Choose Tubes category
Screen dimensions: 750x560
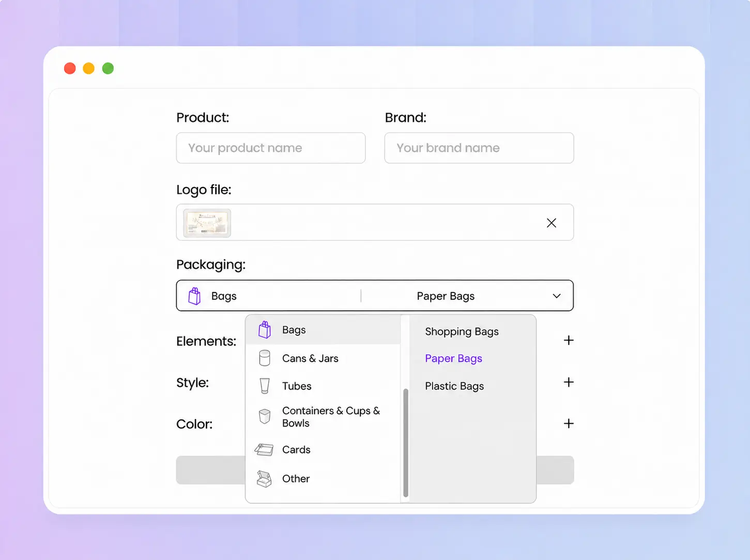click(x=323, y=386)
